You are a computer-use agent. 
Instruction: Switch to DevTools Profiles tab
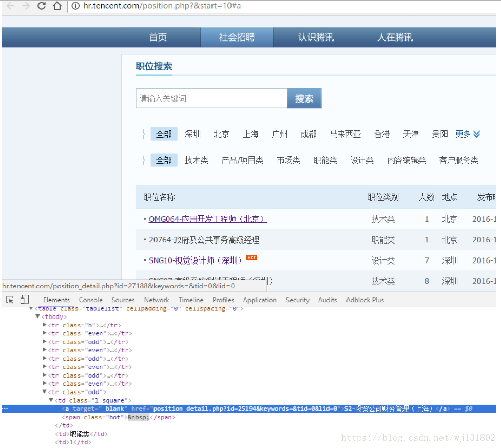[x=223, y=300]
